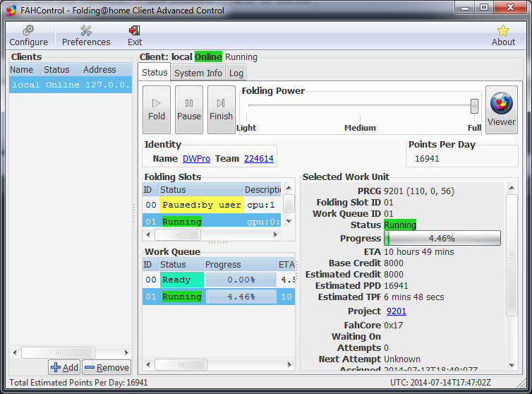Click Clients list scroll left arrow
Image resolution: width=532 pixels, height=394 pixels.
(x=15, y=352)
